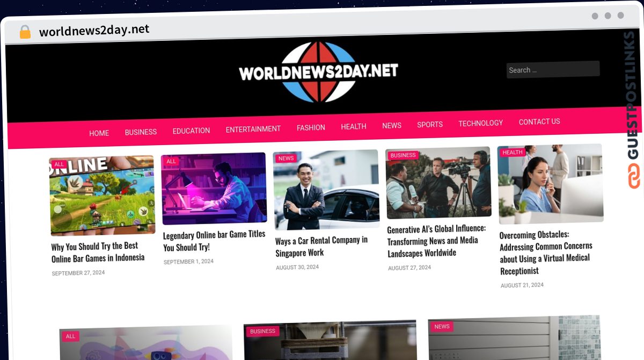Read 'Generative AI's Global Influence' article

point(436,241)
